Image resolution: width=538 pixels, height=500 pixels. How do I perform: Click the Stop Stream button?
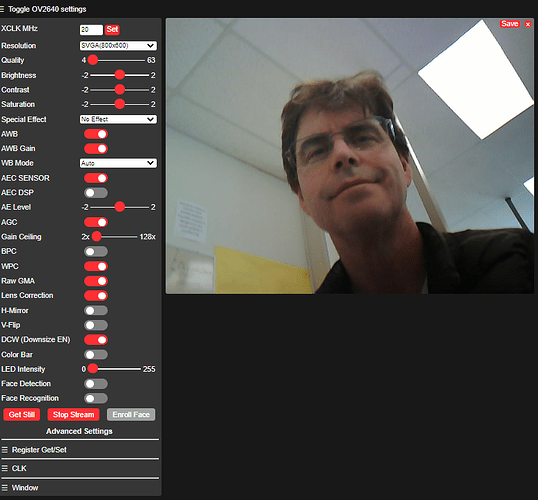coord(73,415)
